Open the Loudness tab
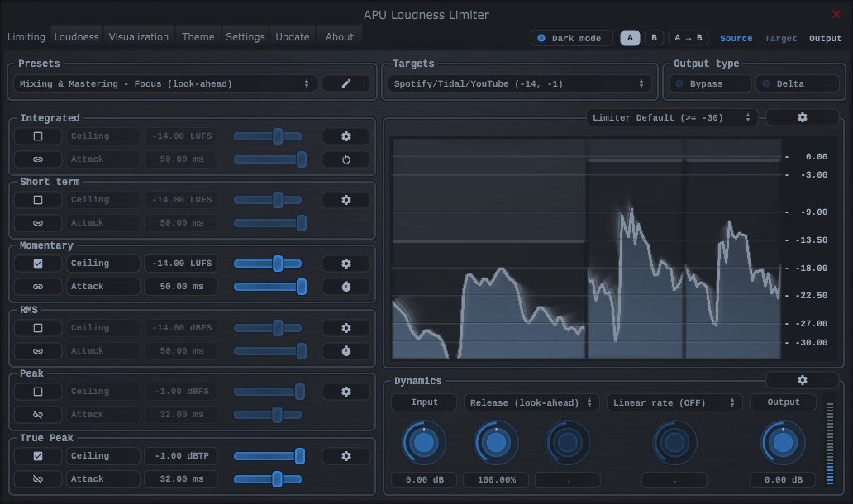This screenshot has width=853, height=504. pyautogui.click(x=76, y=37)
